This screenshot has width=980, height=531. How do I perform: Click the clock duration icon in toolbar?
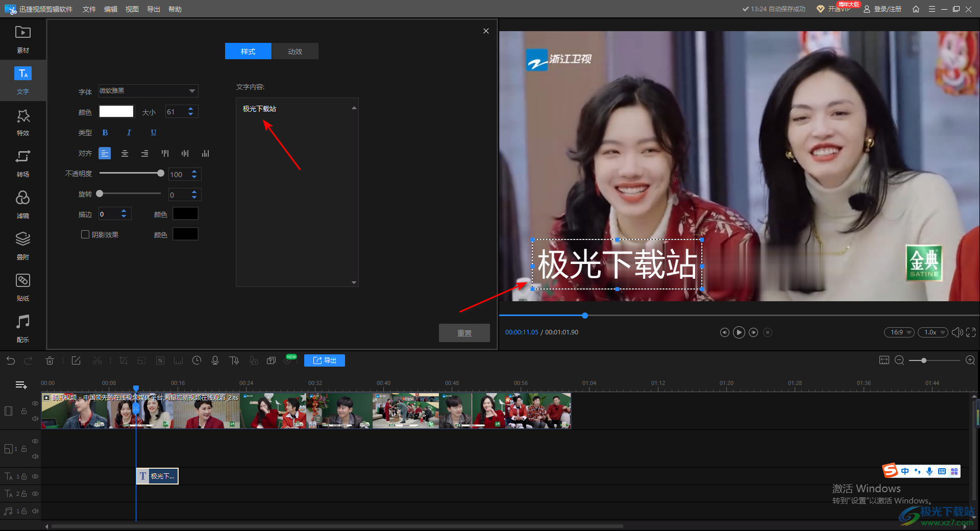pyautogui.click(x=197, y=360)
